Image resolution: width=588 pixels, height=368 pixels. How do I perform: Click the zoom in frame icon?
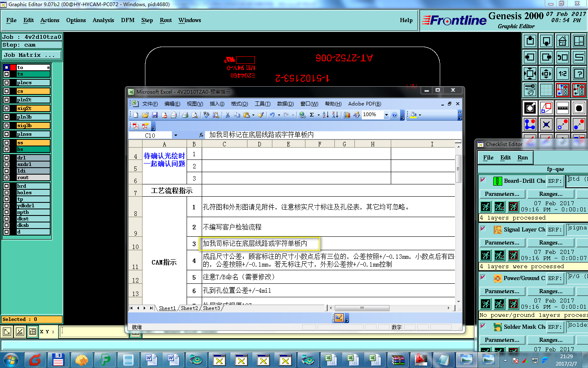coord(530,74)
